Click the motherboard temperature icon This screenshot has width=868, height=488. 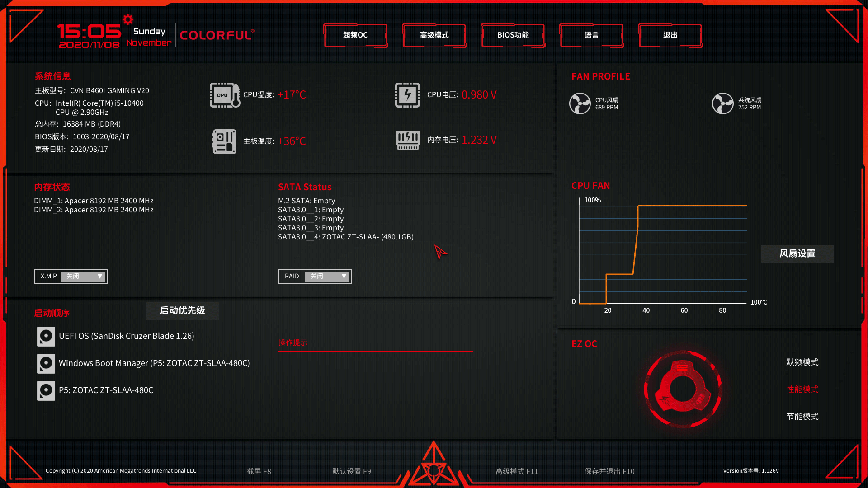pos(224,140)
